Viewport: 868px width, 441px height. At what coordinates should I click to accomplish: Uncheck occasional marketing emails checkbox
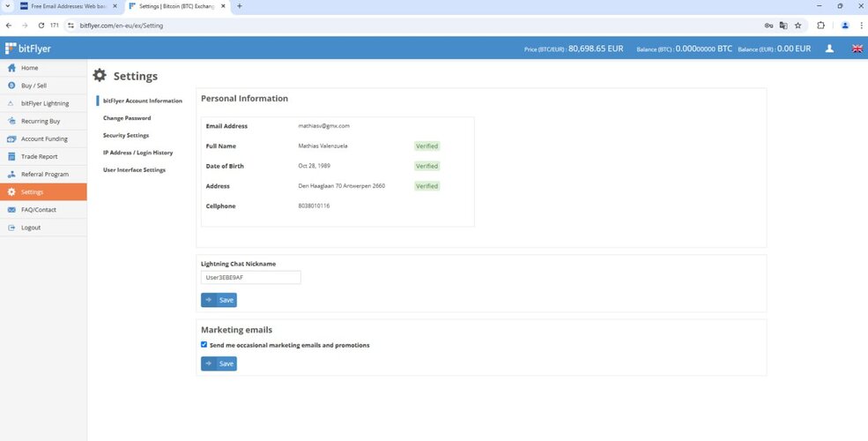click(204, 345)
